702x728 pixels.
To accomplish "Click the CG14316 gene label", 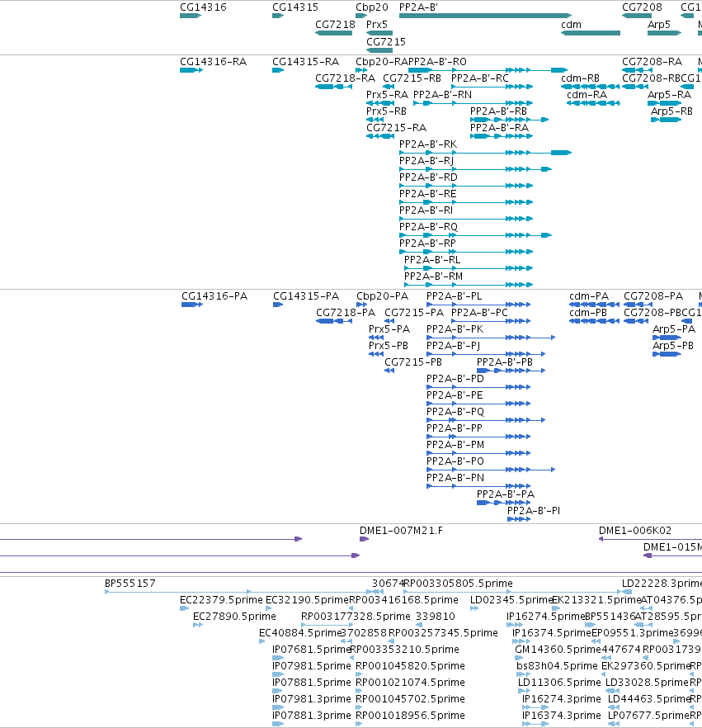I will 203,7.
